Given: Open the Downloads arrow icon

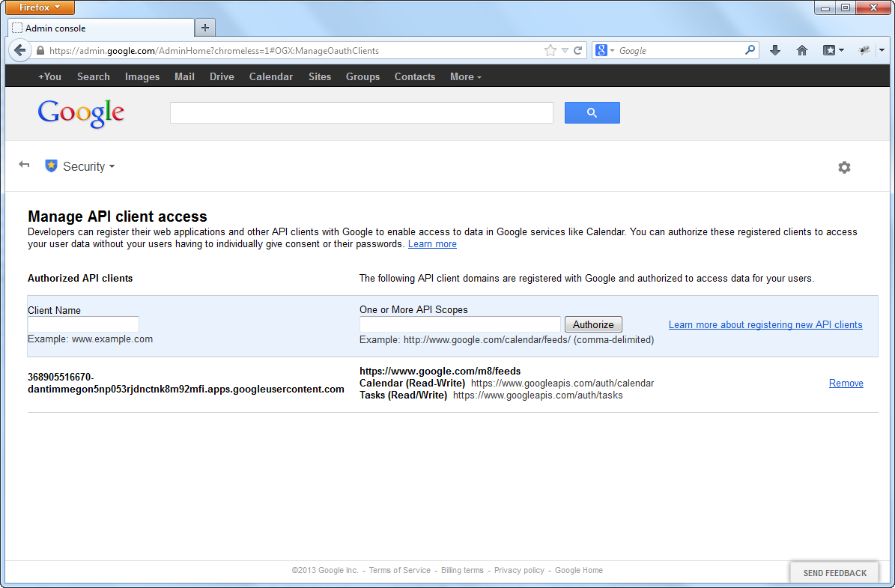Looking at the screenshot, I should pyautogui.click(x=774, y=50).
